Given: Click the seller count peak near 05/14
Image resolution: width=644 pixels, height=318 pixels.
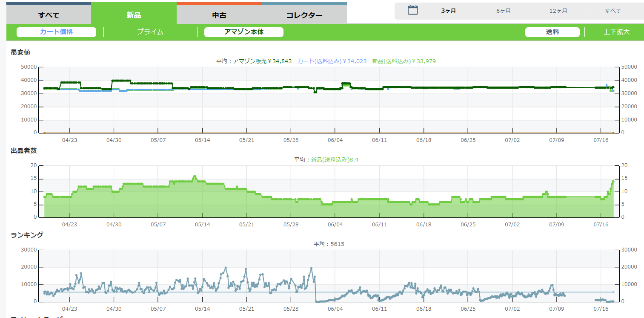Looking at the screenshot, I should click(195, 176).
